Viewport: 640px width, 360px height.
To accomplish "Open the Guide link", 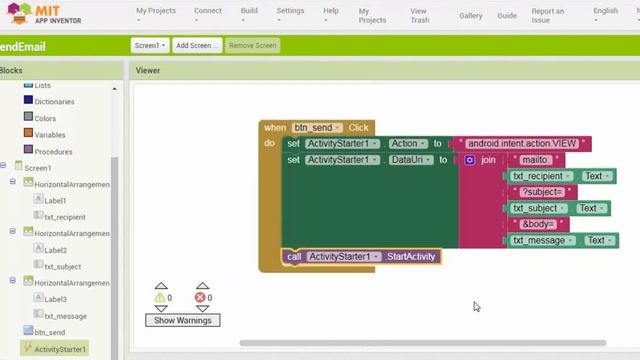I will [507, 16].
